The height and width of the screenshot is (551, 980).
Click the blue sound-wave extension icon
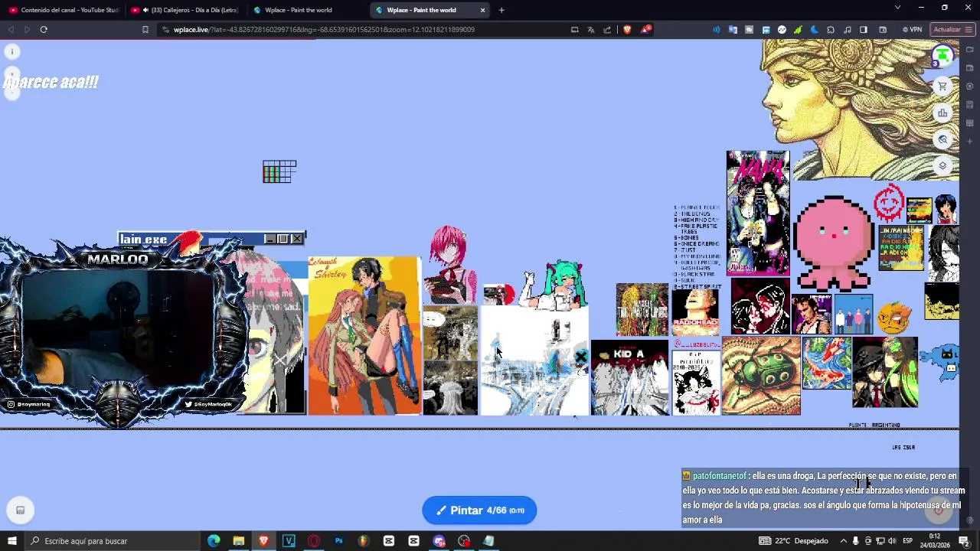pyautogui.click(x=717, y=30)
